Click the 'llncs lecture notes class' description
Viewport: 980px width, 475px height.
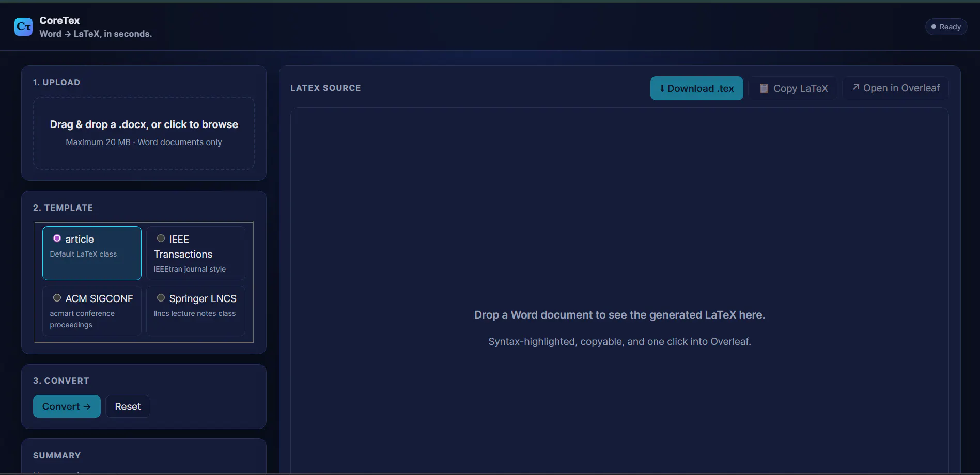point(194,313)
